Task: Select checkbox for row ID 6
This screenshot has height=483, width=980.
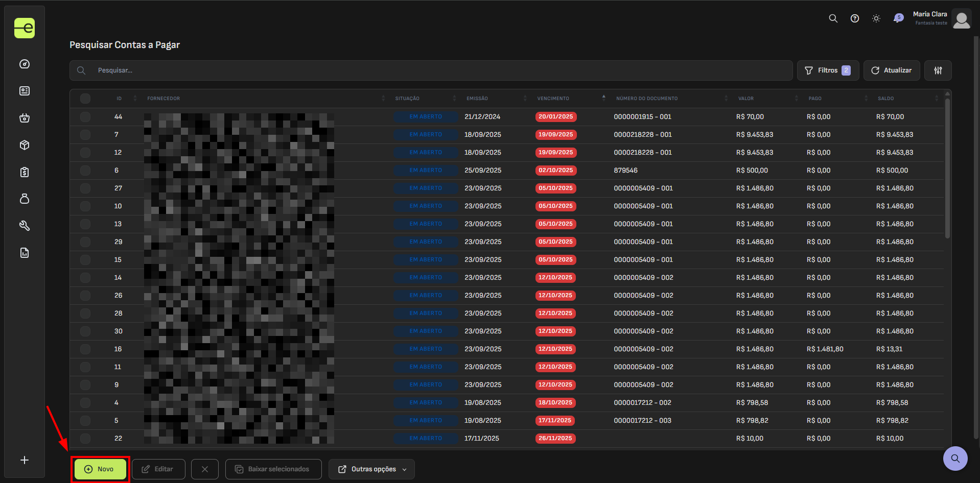Action: click(85, 171)
